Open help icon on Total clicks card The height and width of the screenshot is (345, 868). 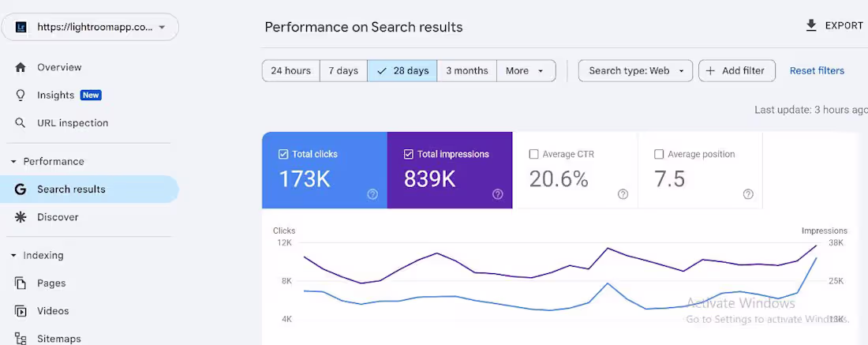tap(372, 194)
